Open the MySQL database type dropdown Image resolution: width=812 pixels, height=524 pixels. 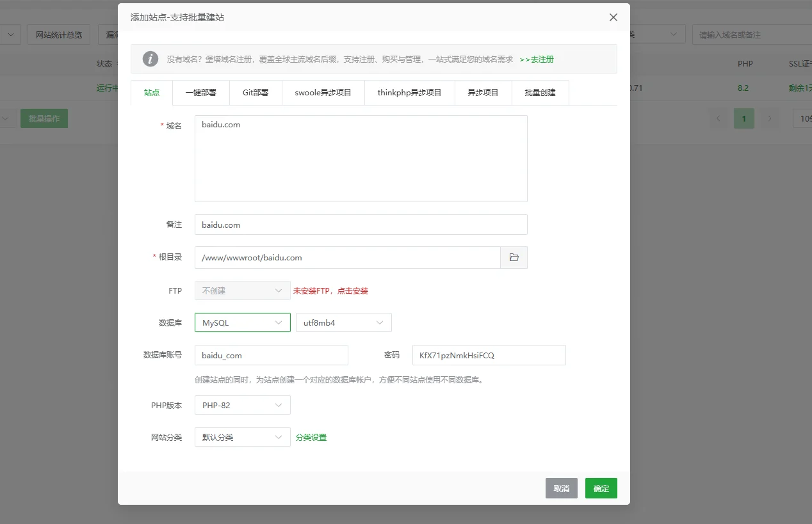[243, 322]
